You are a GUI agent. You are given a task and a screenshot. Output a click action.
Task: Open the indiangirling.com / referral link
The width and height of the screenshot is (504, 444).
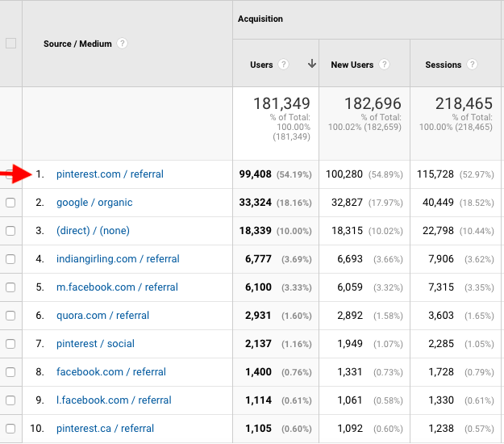pos(118,259)
